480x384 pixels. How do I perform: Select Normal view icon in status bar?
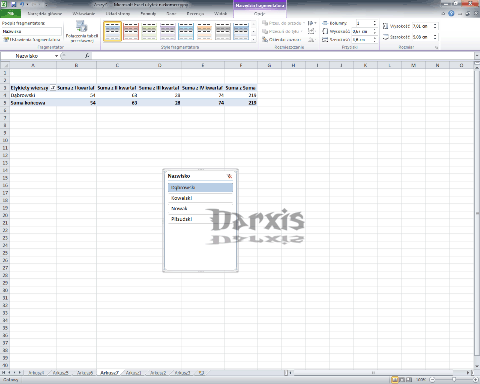pyautogui.click(x=395, y=380)
